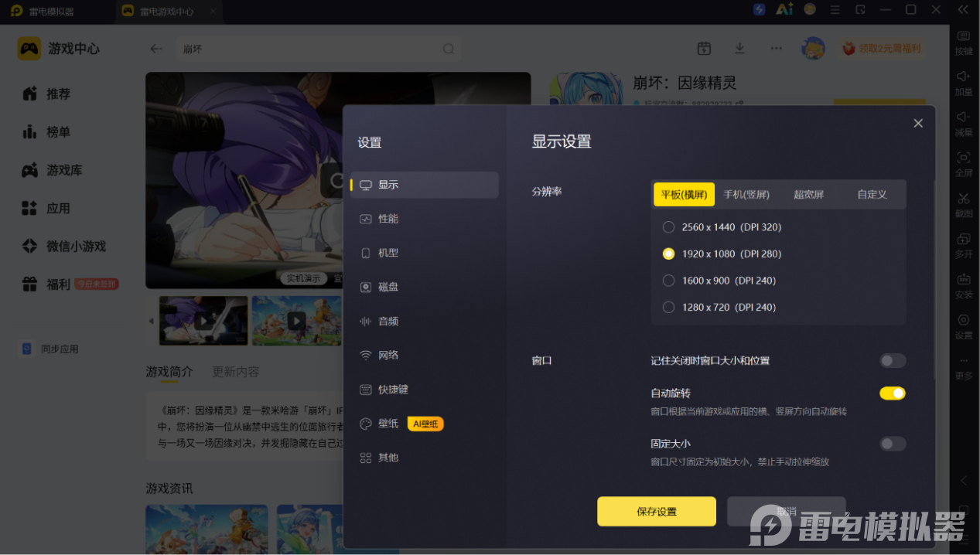Close the settings dialog with X
Image resolution: width=980 pixels, height=555 pixels.
pyautogui.click(x=918, y=123)
